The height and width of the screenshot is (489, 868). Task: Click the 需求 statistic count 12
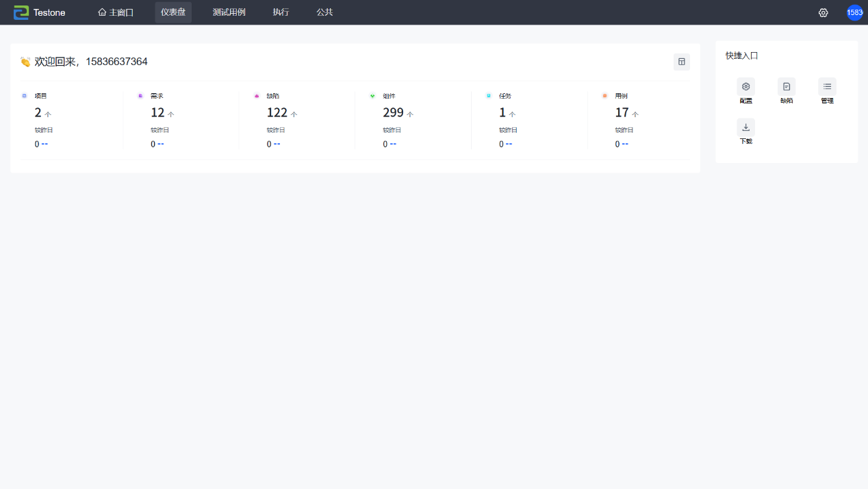157,113
